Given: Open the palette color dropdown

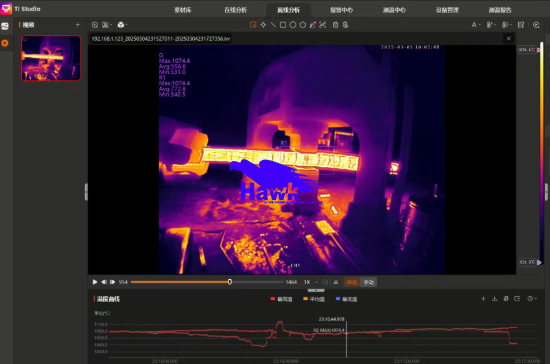Looking at the screenshot, I should coord(122,25).
